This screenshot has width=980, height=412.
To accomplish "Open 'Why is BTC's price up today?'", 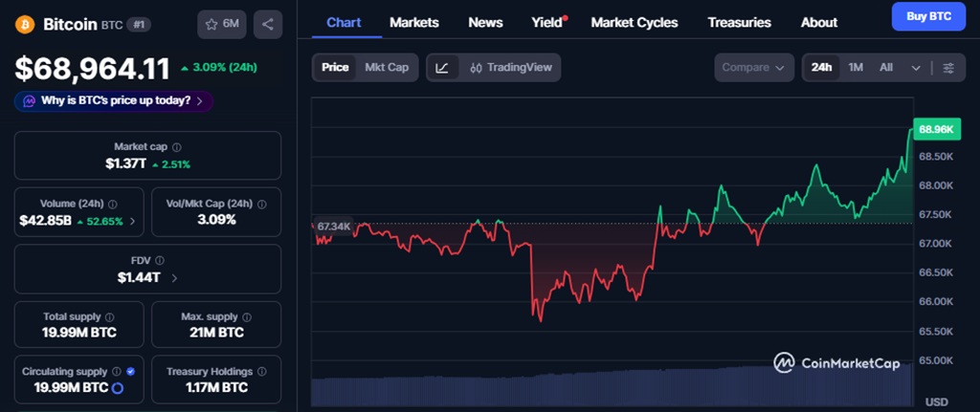I will tap(114, 100).
